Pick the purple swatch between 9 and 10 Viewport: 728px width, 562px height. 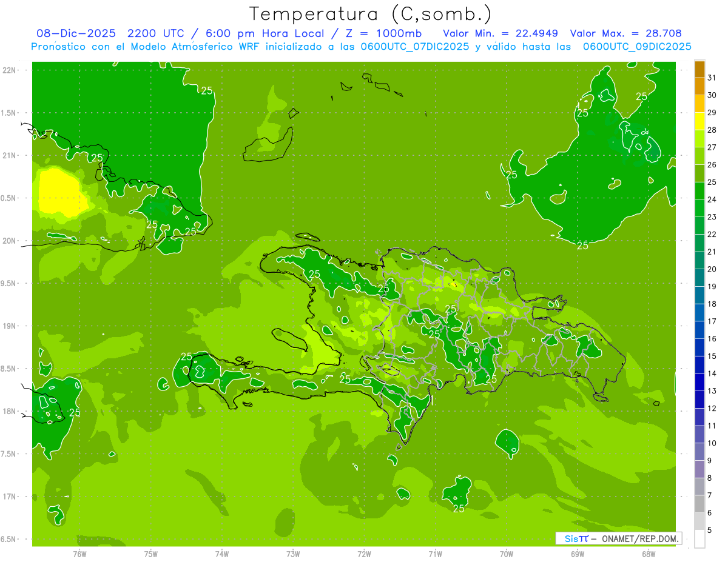699,452
